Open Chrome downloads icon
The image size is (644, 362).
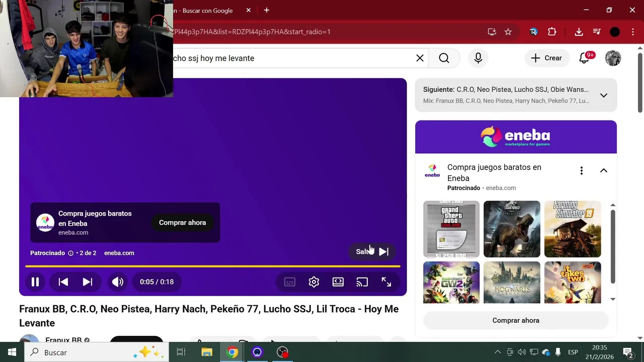(579, 32)
